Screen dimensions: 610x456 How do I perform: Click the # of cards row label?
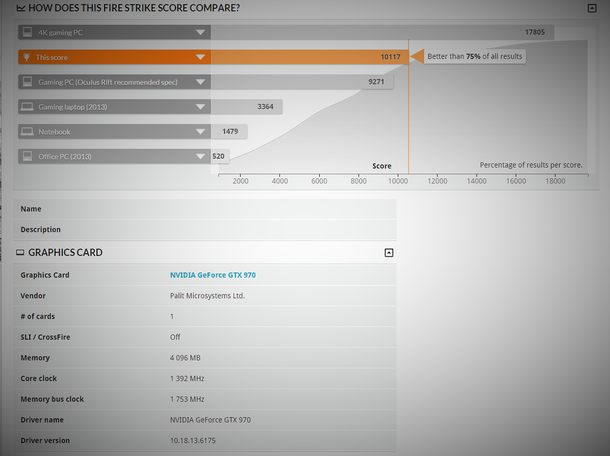click(38, 316)
